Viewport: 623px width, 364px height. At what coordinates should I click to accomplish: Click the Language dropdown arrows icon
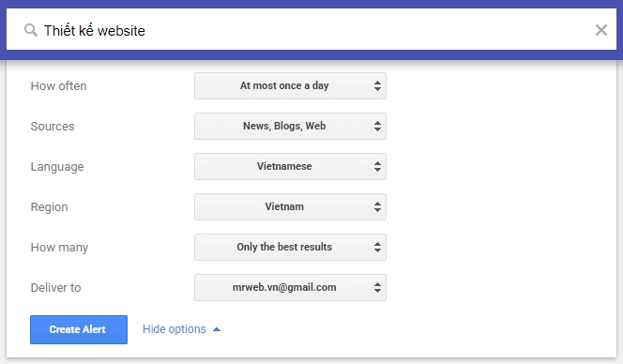(x=377, y=166)
